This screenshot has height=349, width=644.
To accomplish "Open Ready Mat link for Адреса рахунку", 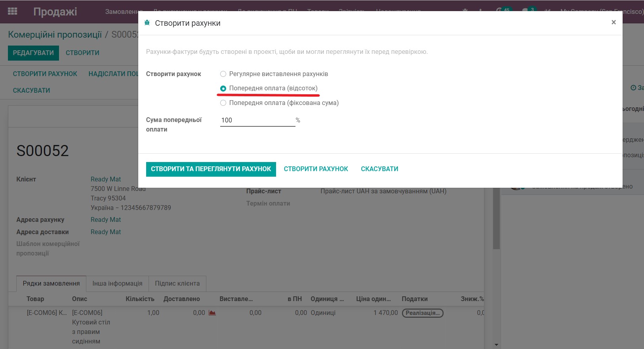I will [x=106, y=219].
